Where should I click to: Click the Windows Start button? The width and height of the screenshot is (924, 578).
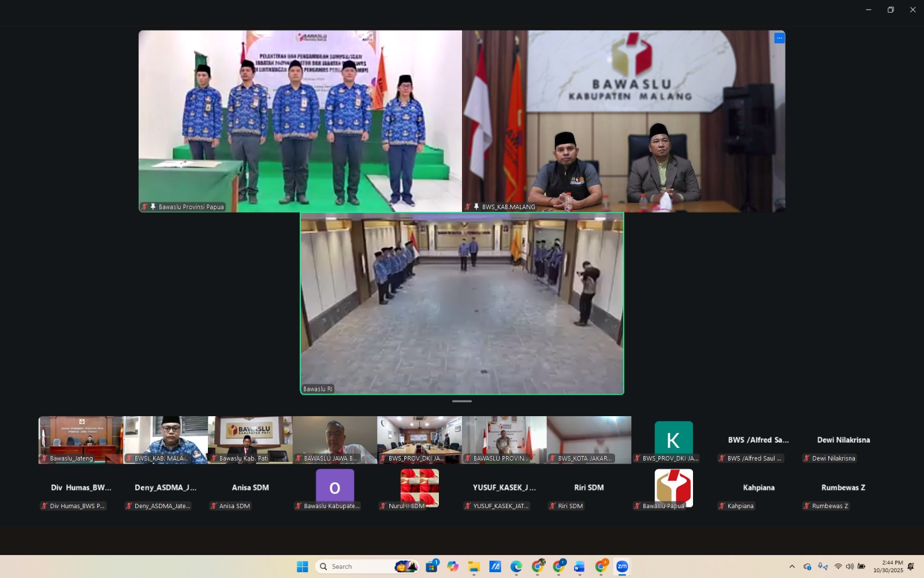tap(302, 566)
